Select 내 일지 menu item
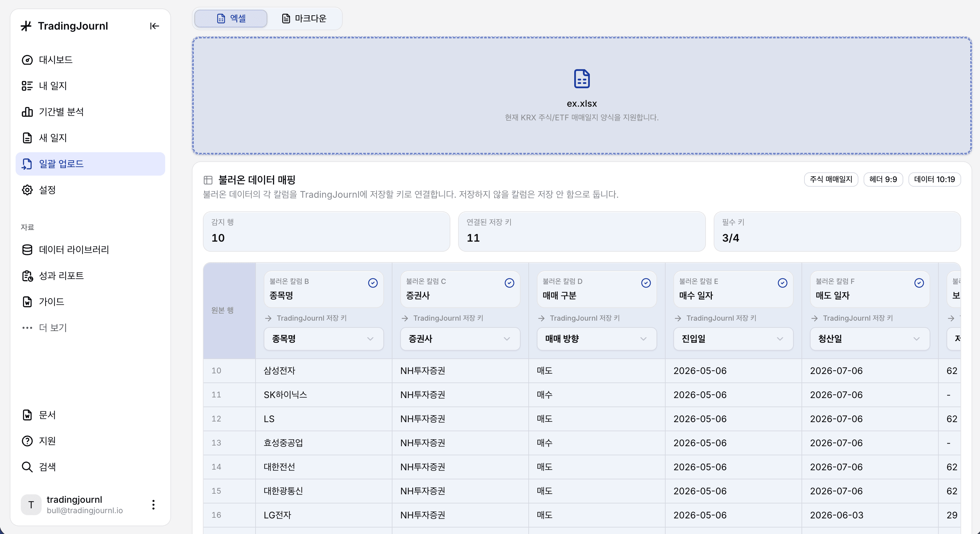The image size is (980, 534). (x=90, y=86)
